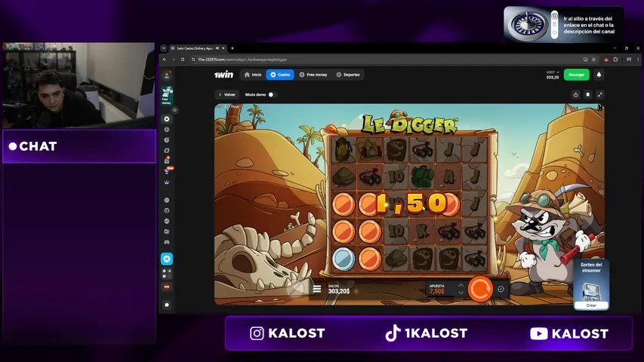Enter fullscreen with the expand icon
The image size is (644, 362).
click(x=600, y=95)
